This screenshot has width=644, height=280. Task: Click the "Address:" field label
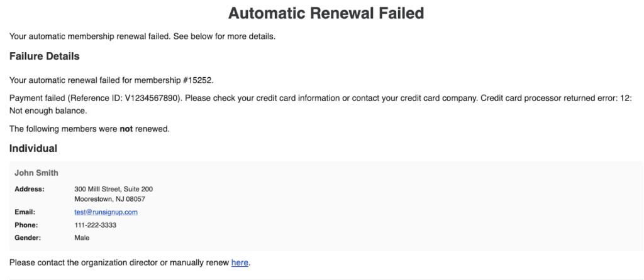pyautogui.click(x=30, y=189)
